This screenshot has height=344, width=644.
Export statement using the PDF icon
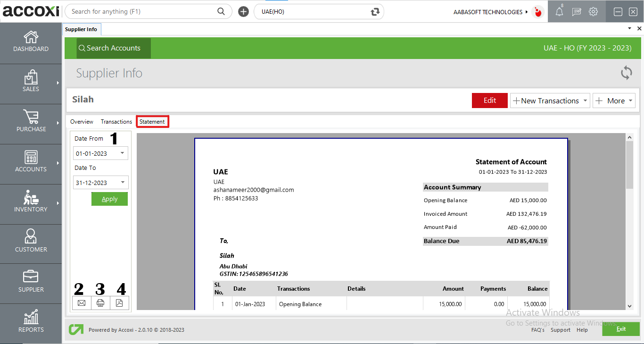pyautogui.click(x=119, y=303)
